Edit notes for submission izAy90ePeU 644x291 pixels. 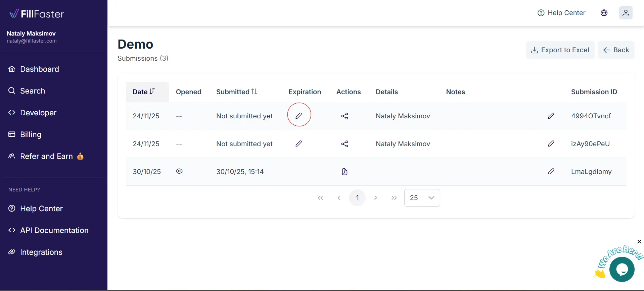(551, 143)
